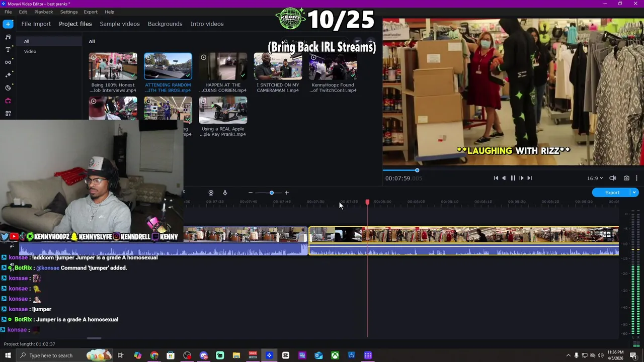Select Using a REAL Apple Pay Prank thumbnail
The image size is (644, 362).
click(x=223, y=111)
